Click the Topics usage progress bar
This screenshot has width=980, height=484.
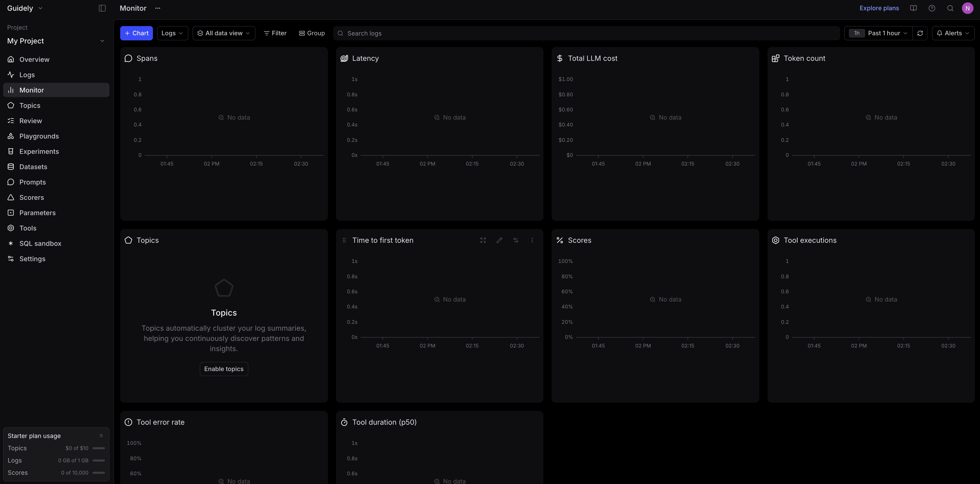click(98, 448)
